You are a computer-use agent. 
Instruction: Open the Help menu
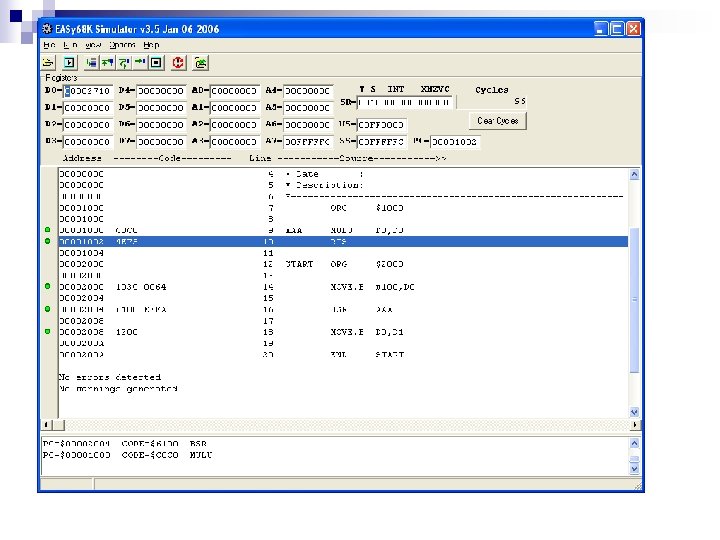click(x=151, y=45)
